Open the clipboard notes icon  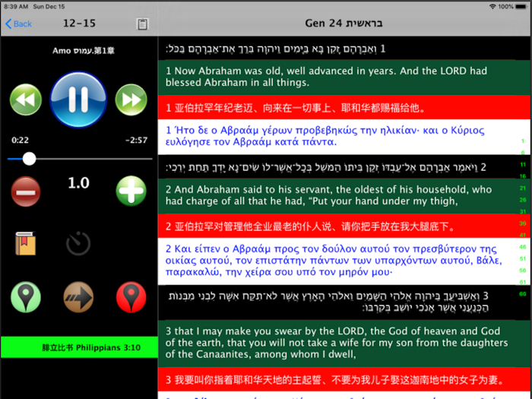click(142, 24)
